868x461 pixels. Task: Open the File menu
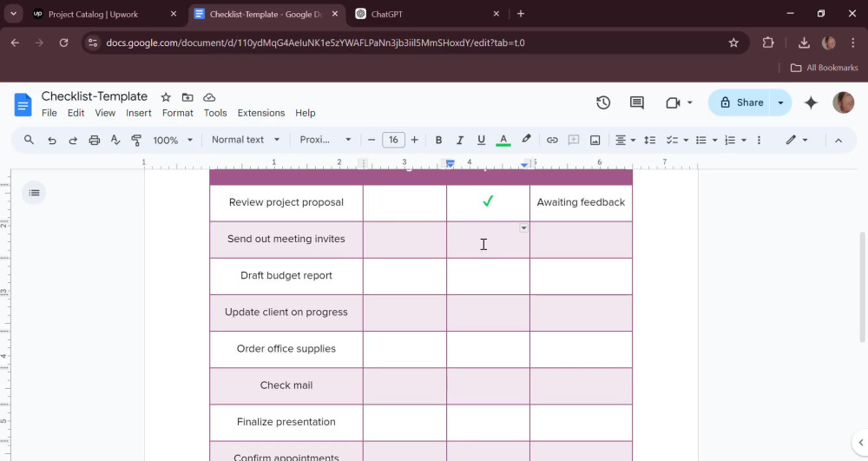[x=49, y=113]
